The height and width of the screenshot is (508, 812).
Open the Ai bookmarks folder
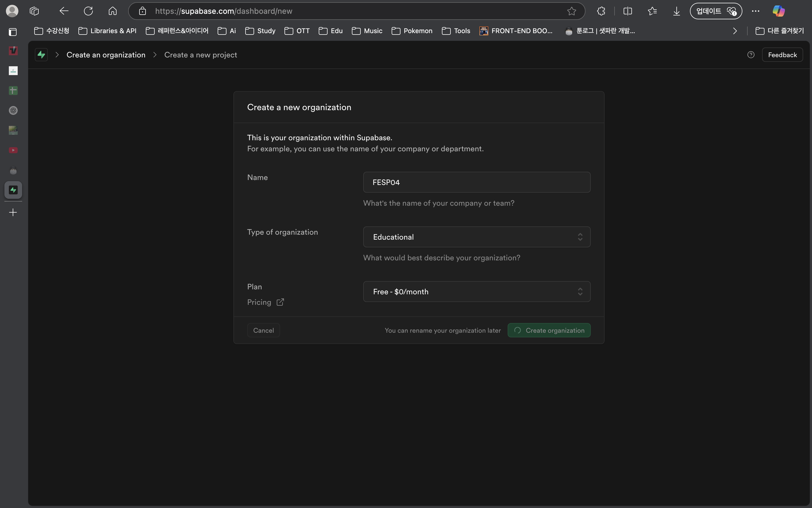[x=227, y=31]
